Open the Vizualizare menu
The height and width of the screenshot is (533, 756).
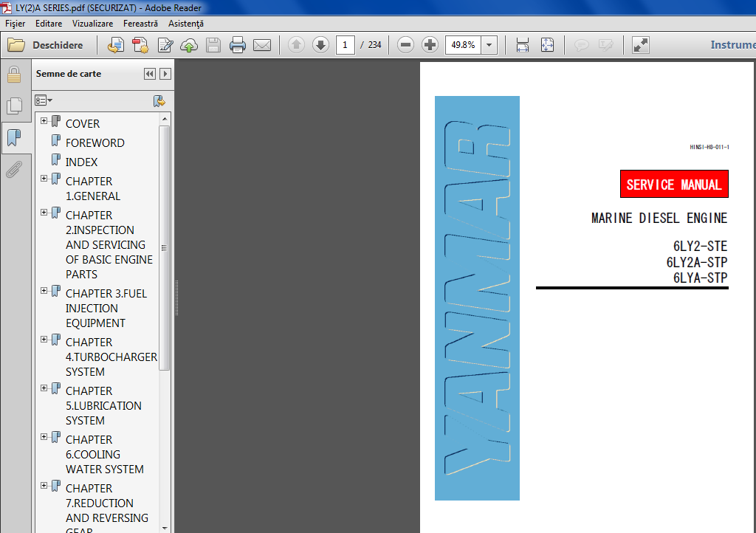(92, 24)
